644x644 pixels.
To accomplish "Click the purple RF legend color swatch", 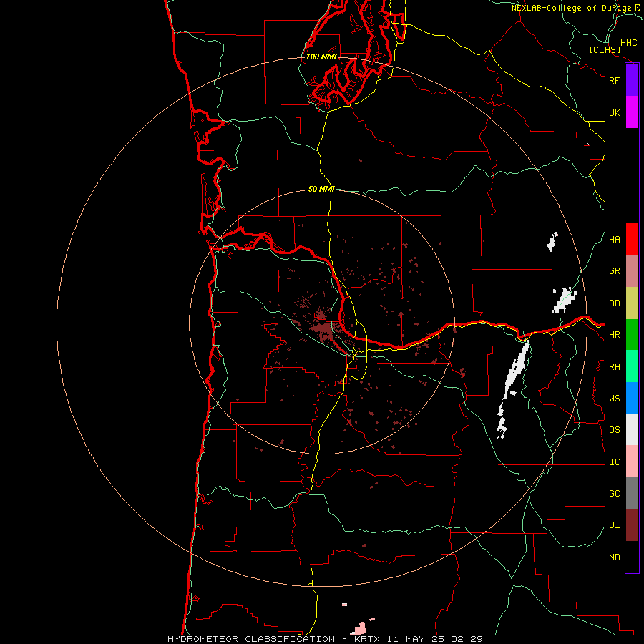I will point(632,80).
